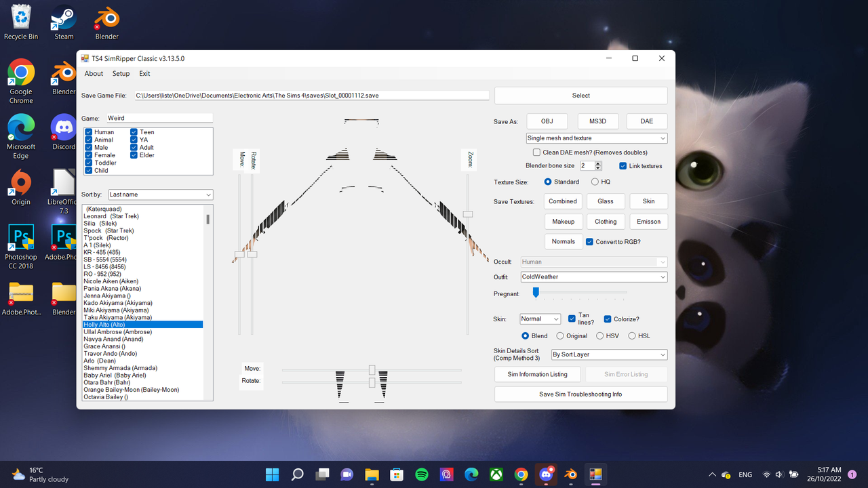Open the About menu
868x488 pixels.
click(93, 73)
